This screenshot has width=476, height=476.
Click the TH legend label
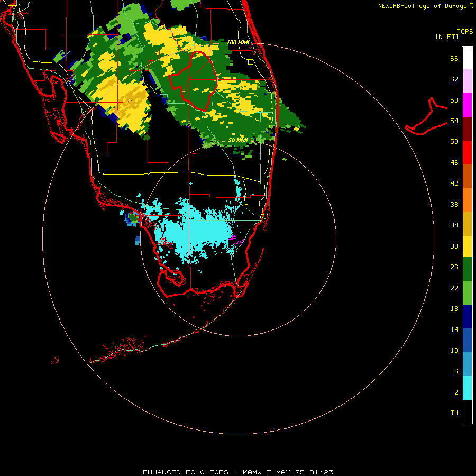coord(454,413)
